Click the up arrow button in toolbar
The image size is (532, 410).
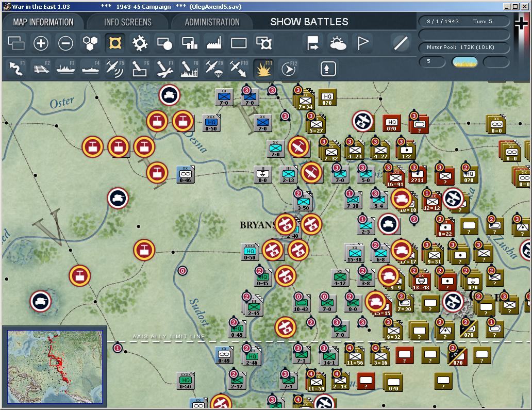click(328, 69)
